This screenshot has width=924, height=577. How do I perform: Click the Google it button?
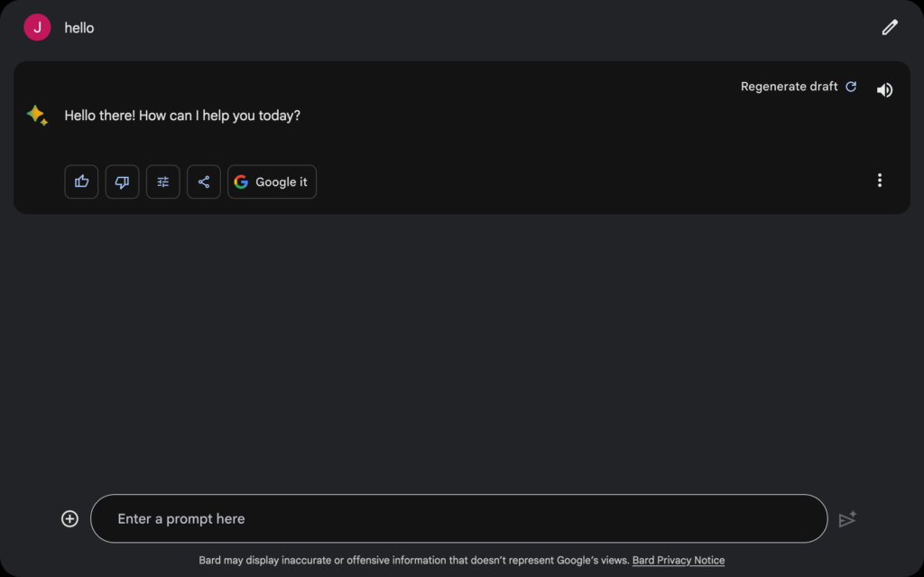(272, 181)
